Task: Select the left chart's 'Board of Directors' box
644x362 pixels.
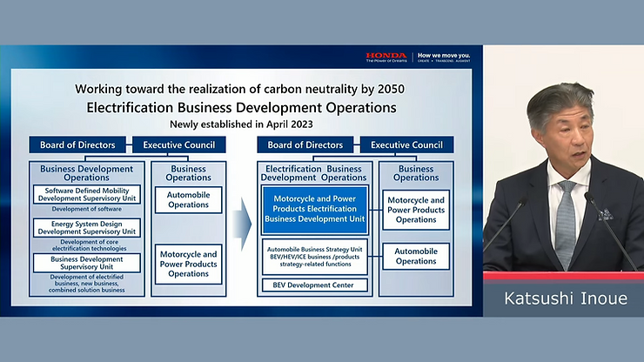Action: (77, 144)
